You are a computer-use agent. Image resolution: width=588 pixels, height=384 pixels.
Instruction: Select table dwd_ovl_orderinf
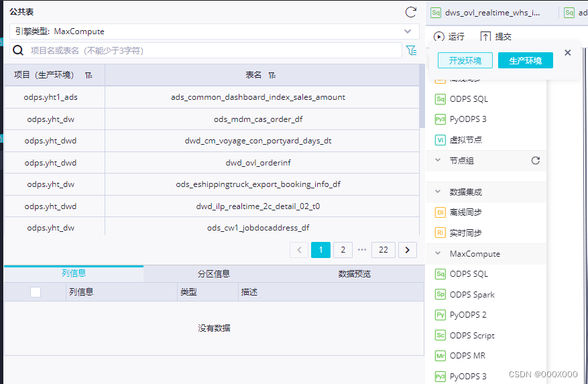258,163
